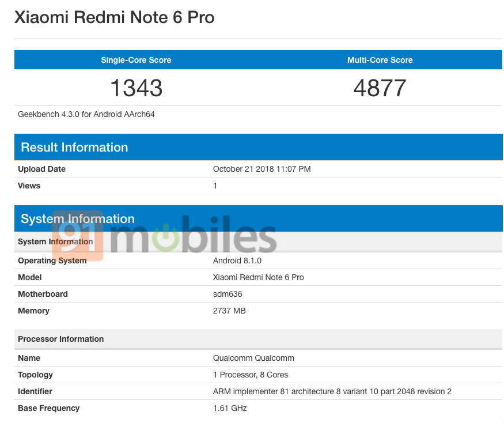Select the Multi-Core Score column header

click(380, 60)
